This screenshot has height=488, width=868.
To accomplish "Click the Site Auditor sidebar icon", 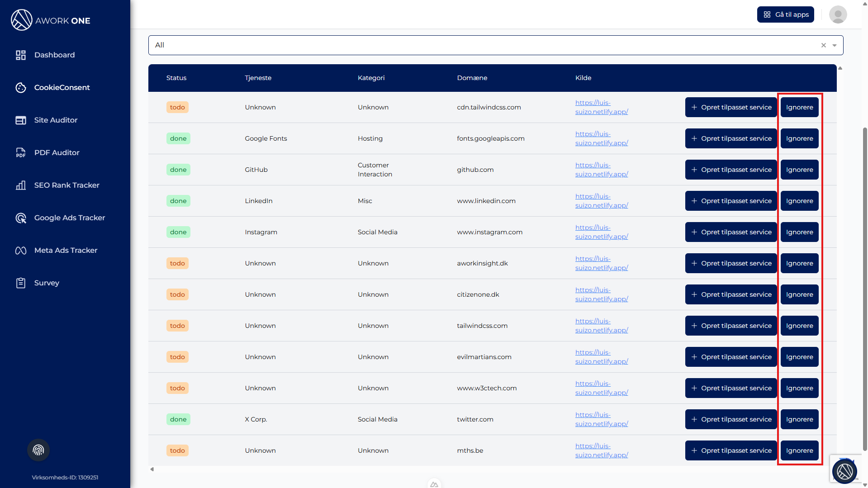I will [21, 120].
